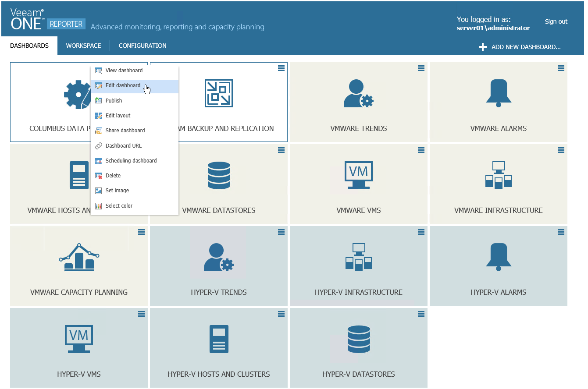Viewport: 588px width, 389px height.
Task: Expand the Hyper-V VMs tile menu
Action: (141, 314)
